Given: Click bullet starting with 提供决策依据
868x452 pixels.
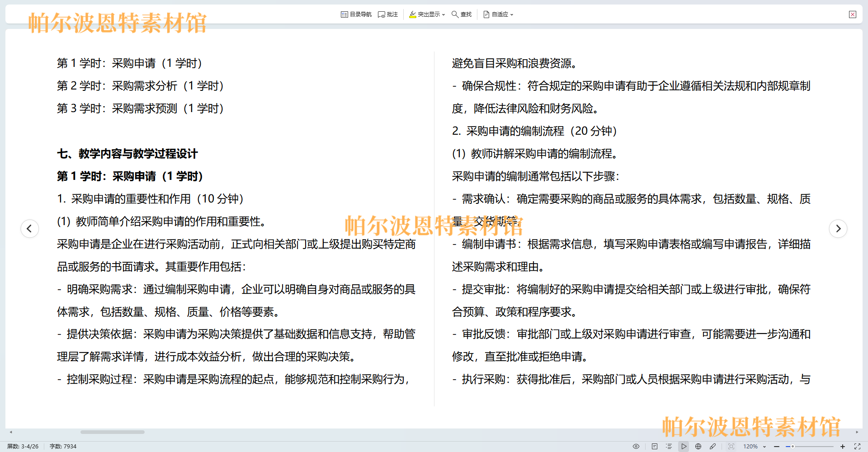Looking at the screenshot, I should [236, 345].
